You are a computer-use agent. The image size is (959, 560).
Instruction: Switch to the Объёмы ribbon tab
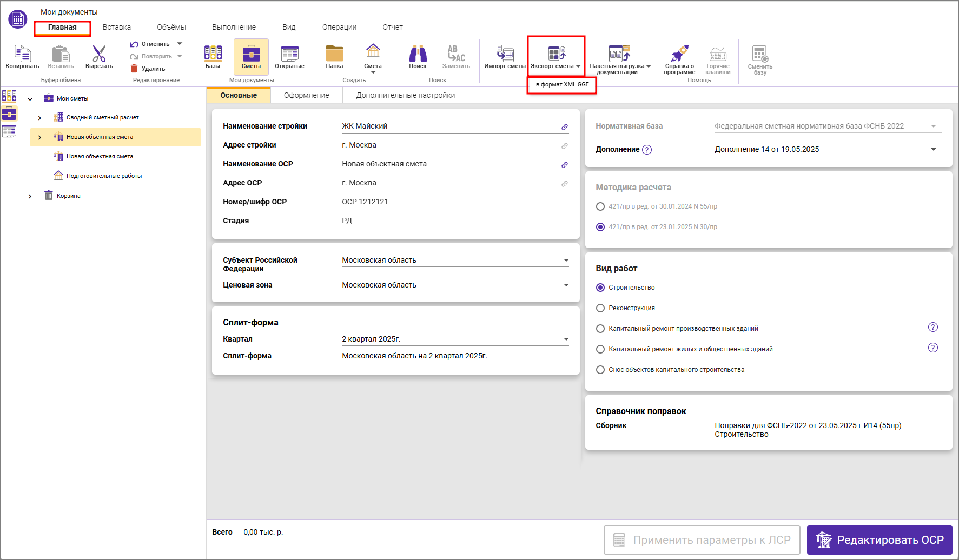click(171, 27)
